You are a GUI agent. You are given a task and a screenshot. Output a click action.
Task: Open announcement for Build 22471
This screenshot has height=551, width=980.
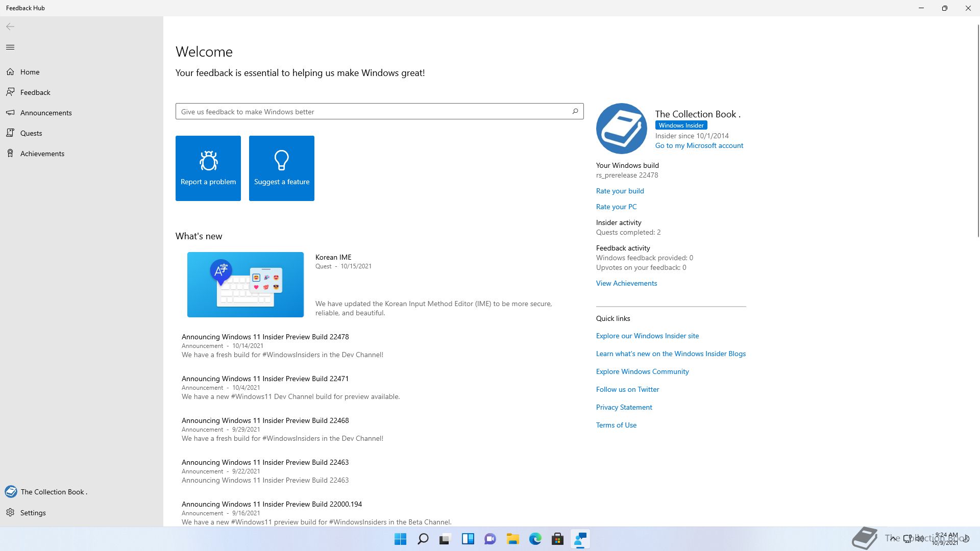tap(265, 379)
